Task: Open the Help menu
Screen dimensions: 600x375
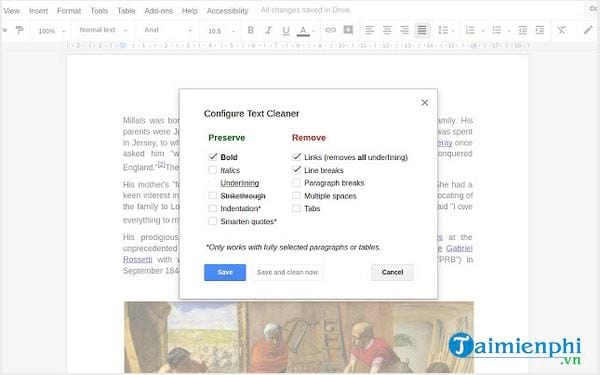Action: coord(190,11)
